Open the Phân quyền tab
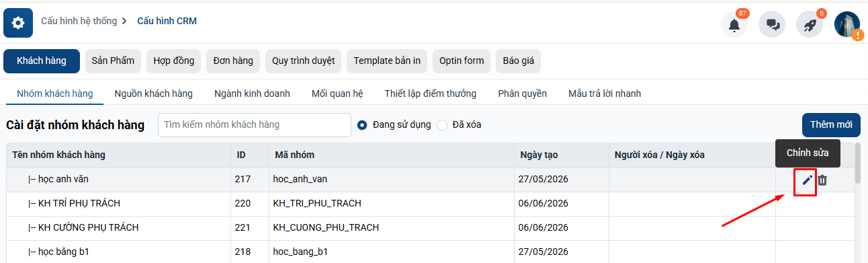The width and height of the screenshot is (868, 263). [x=522, y=93]
